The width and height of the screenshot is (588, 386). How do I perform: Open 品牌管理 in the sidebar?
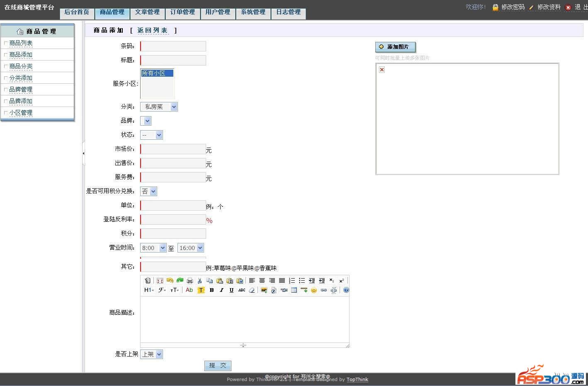coord(21,90)
